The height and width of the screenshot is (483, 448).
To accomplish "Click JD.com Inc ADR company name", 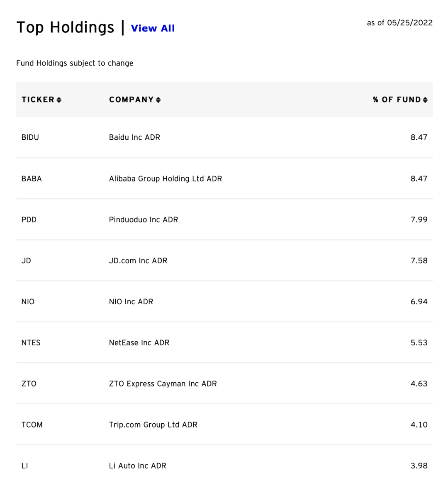I will [138, 261].
